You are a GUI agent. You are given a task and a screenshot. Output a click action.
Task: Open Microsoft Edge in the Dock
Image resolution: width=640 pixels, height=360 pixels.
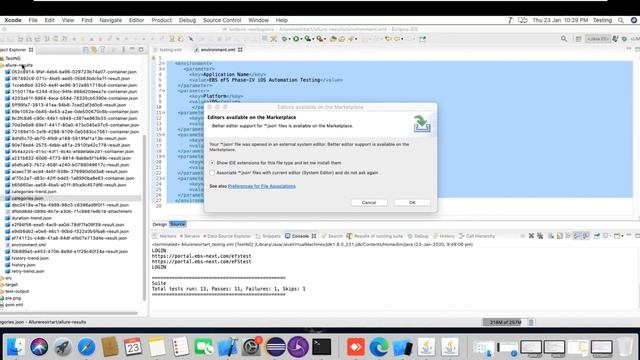tap(378, 347)
